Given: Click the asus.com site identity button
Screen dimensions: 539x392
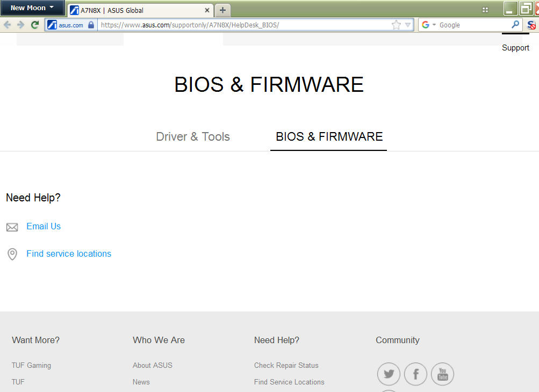Looking at the screenshot, I should click(70, 25).
